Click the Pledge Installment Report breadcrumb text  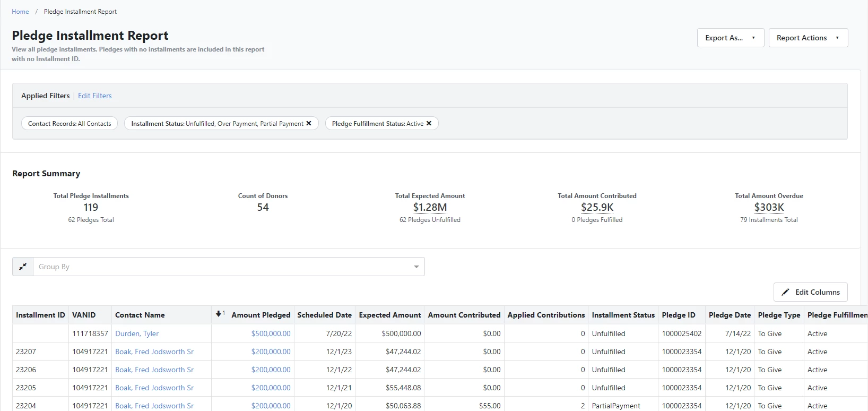tap(80, 12)
